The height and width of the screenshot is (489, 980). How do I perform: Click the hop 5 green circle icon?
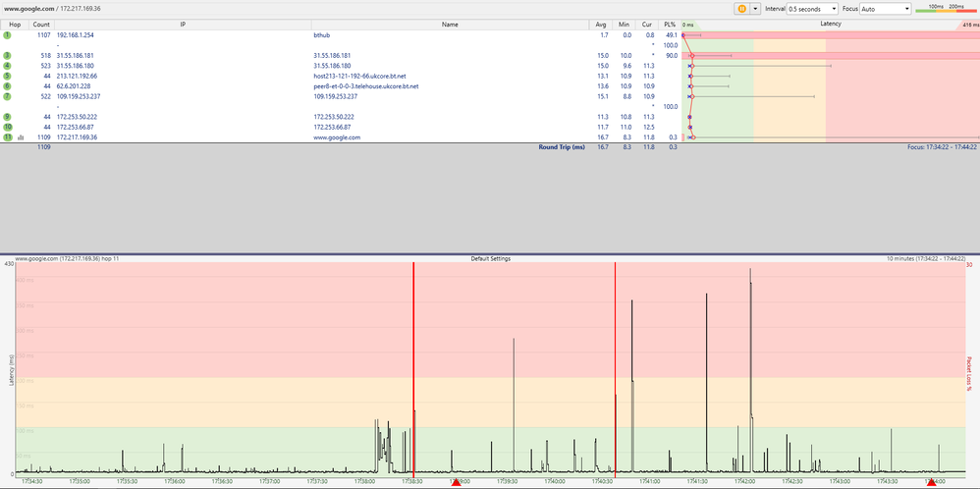tap(7, 76)
